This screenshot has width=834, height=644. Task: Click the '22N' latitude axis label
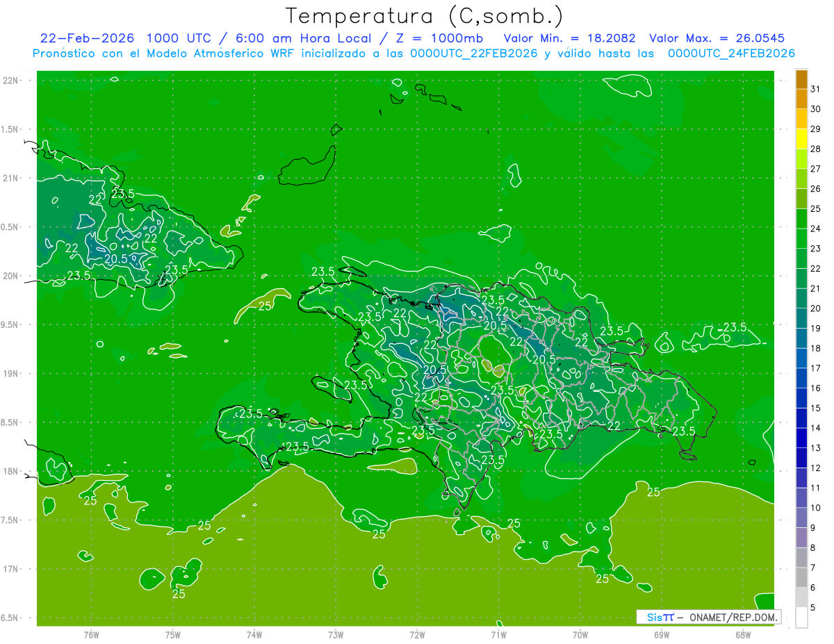tap(11, 80)
